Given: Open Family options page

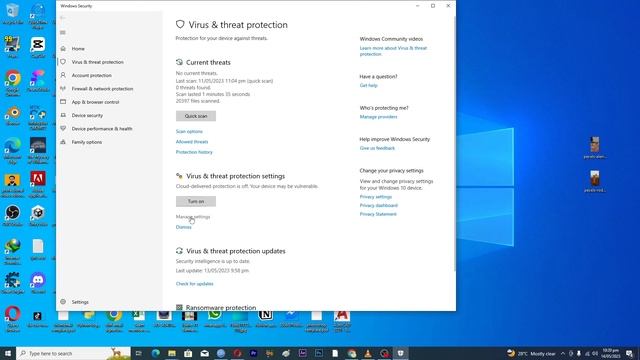Looking at the screenshot, I should [87, 142].
